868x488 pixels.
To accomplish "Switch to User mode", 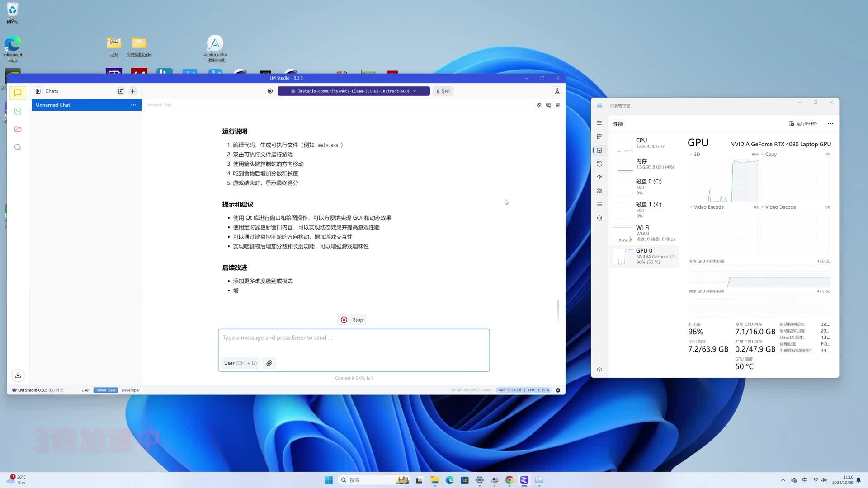I will (85, 390).
